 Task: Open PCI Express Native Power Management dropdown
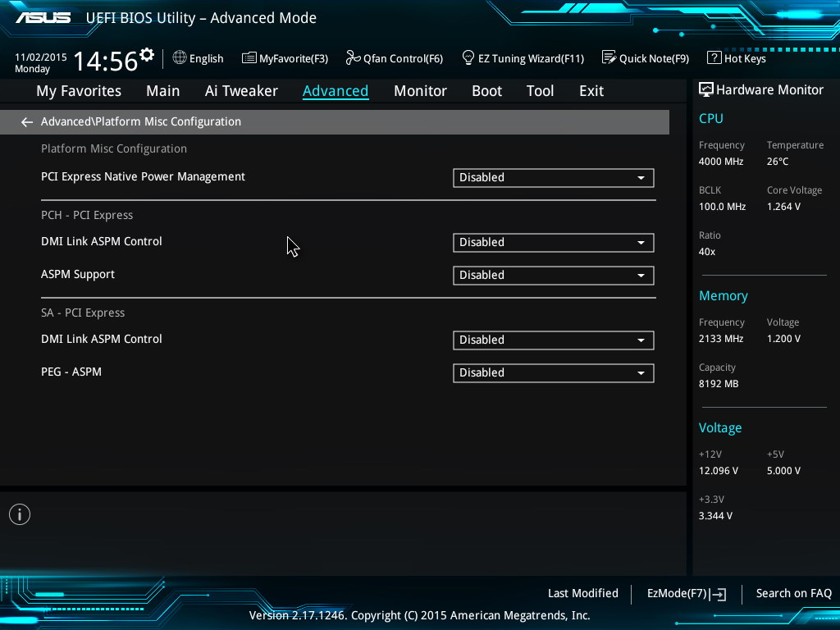tap(553, 177)
